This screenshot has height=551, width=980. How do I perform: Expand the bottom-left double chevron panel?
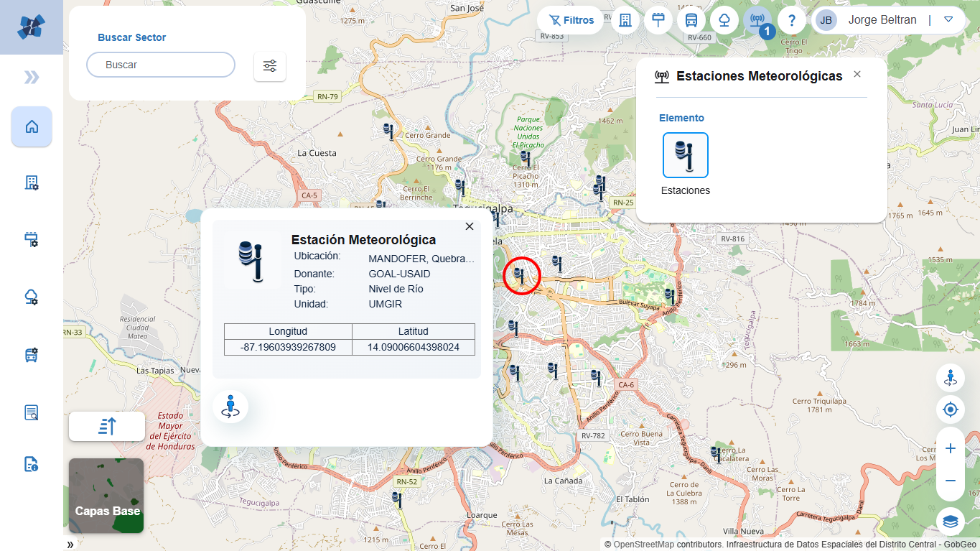tap(70, 545)
